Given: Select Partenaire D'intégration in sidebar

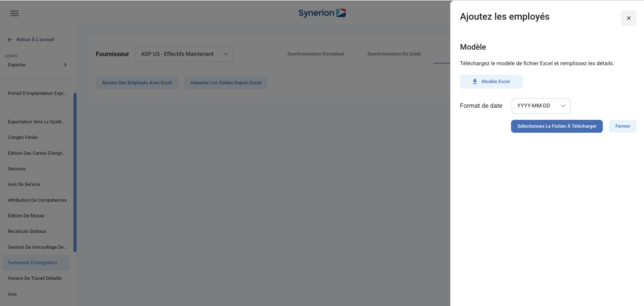Looking at the screenshot, I should (x=36, y=263).
